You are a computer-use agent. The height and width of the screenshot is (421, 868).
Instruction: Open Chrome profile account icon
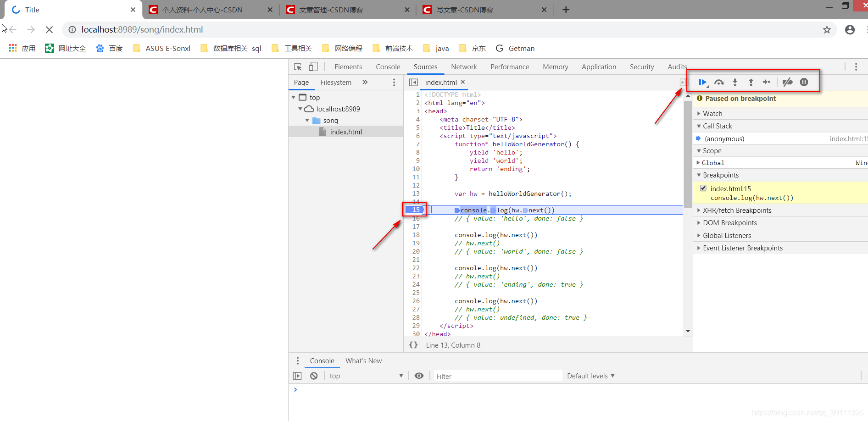(x=850, y=30)
